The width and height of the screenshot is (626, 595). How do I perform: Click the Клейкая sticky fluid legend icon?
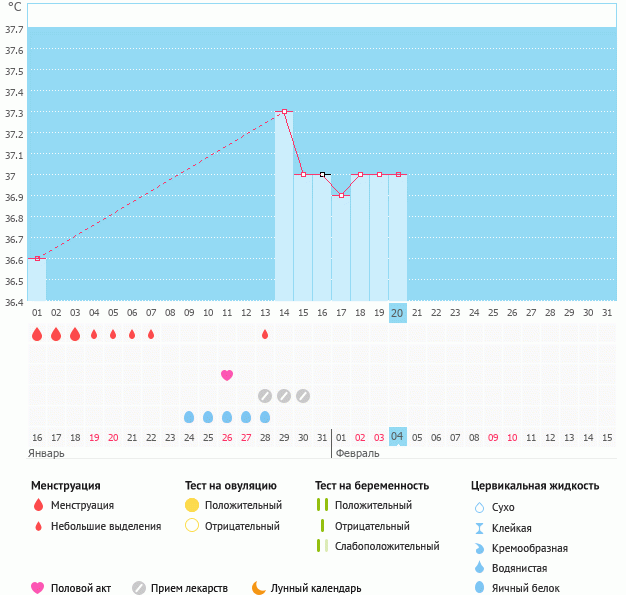click(479, 528)
